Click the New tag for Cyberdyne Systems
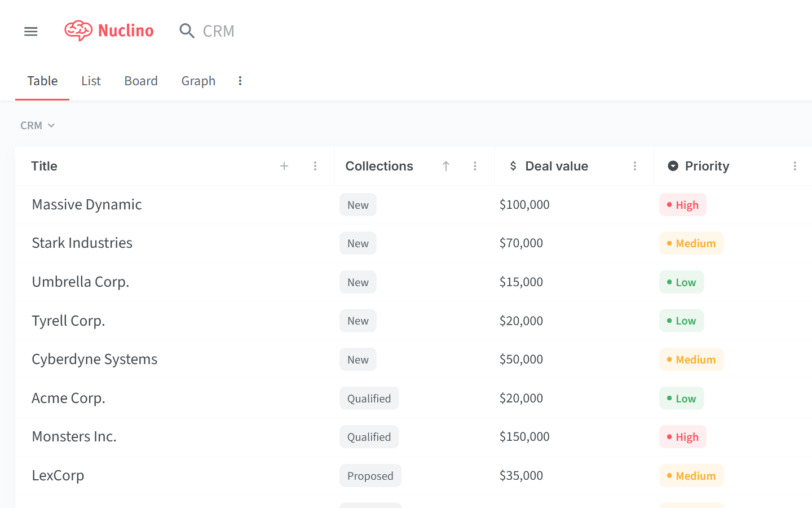 click(358, 360)
